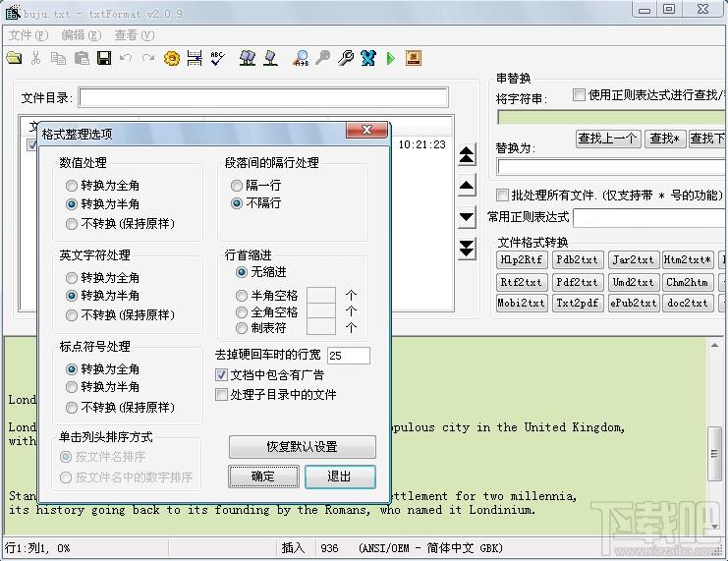Click the save floppy disk icon

coord(103,59)
